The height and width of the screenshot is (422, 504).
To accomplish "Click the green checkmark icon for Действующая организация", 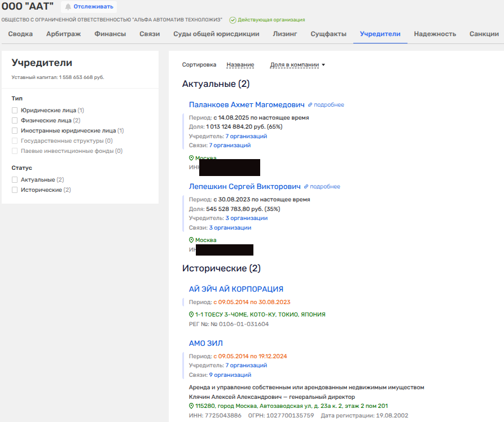I will tap(233, 20).
